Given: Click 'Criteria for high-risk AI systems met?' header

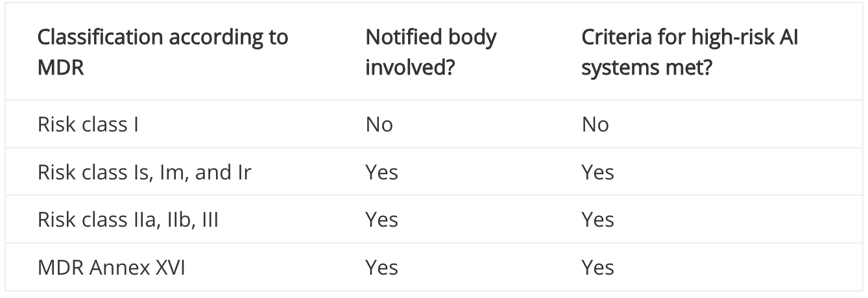Looking at the screenshot, I should [x=690, y=52].
